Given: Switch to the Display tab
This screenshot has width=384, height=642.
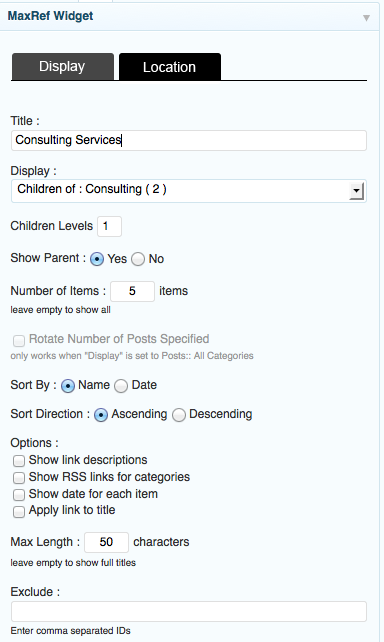Looking at the screenshot, I should (x=63, y=66).
